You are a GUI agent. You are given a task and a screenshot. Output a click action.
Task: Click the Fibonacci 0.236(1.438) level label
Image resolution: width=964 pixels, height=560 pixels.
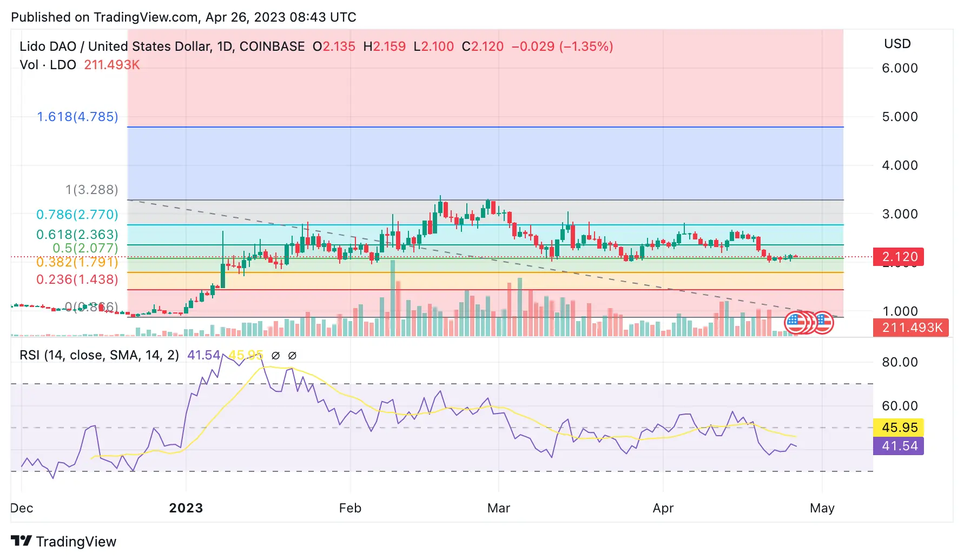pos(77,279)
